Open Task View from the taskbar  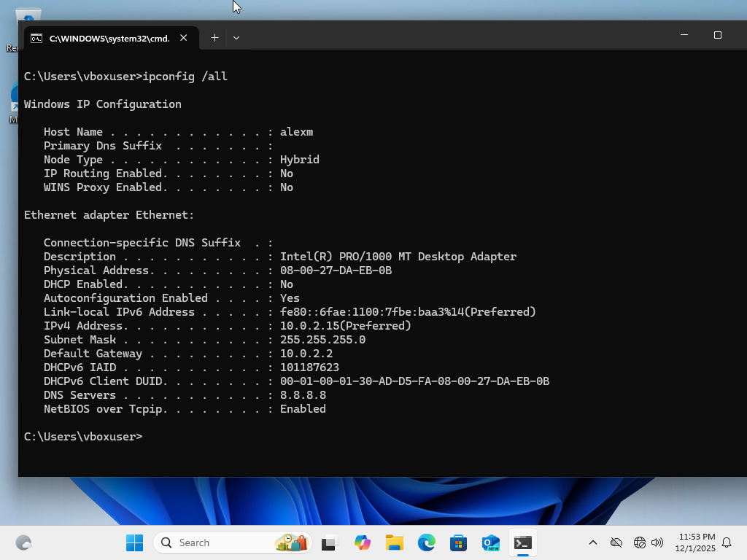(330, 542)
